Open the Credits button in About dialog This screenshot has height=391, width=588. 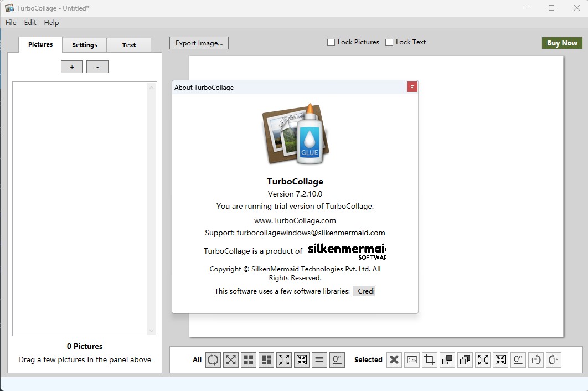[x=364, y=291]
